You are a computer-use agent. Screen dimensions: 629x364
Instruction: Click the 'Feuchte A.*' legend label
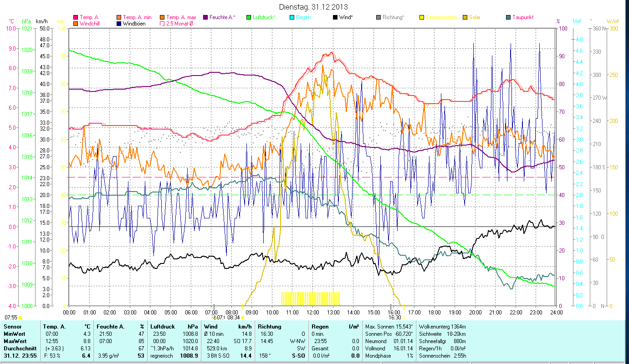click(x=222, y=18)
